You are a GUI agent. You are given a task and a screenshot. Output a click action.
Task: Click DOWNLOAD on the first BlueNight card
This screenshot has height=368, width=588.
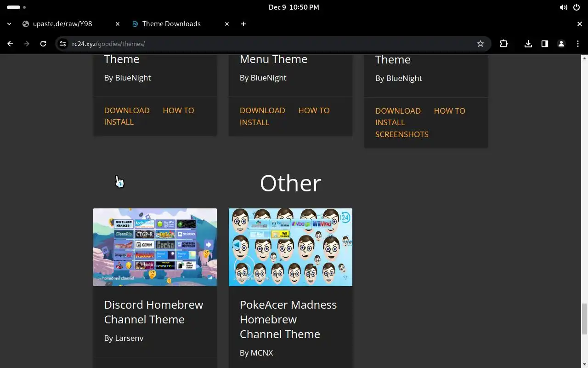click(x=127, y=110)
